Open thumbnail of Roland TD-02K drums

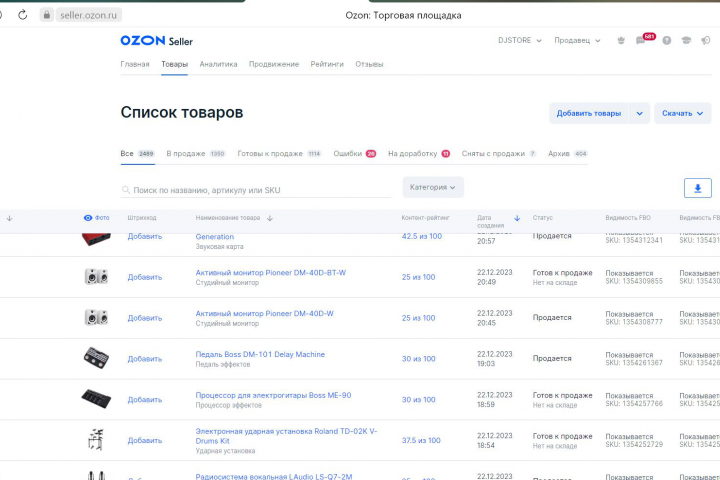coord(96,439)
